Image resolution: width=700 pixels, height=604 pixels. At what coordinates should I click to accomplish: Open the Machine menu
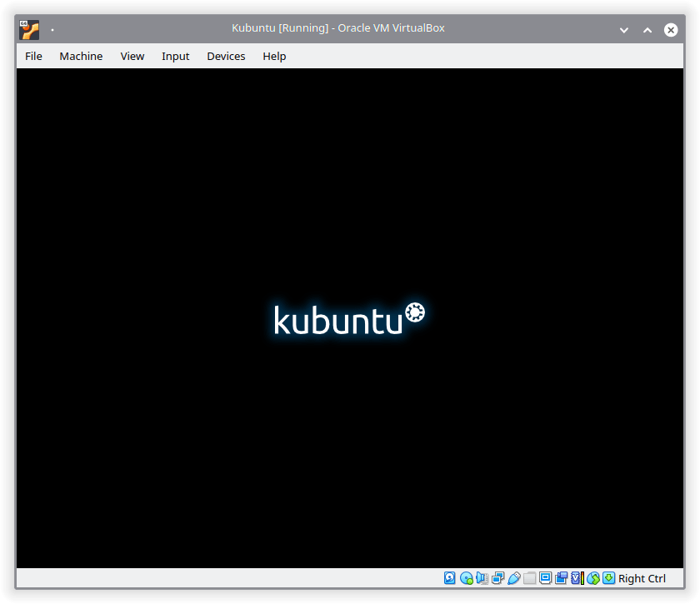click(81, 57)
